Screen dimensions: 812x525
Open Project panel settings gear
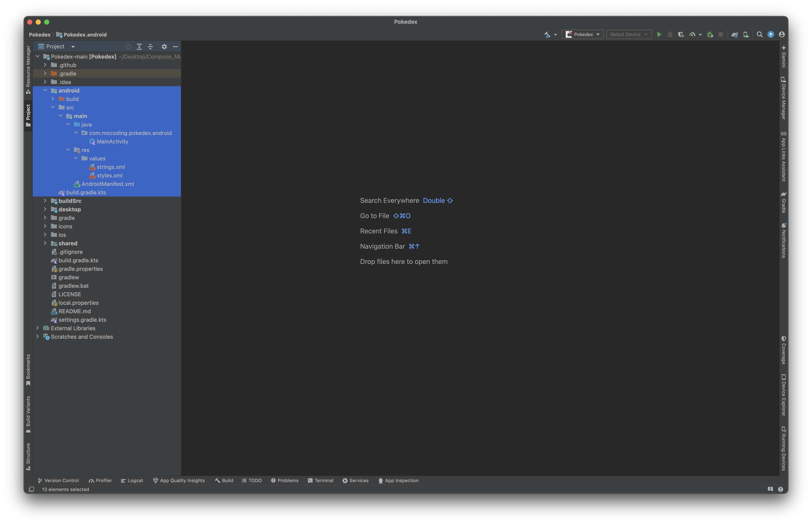tap(164, 47)
